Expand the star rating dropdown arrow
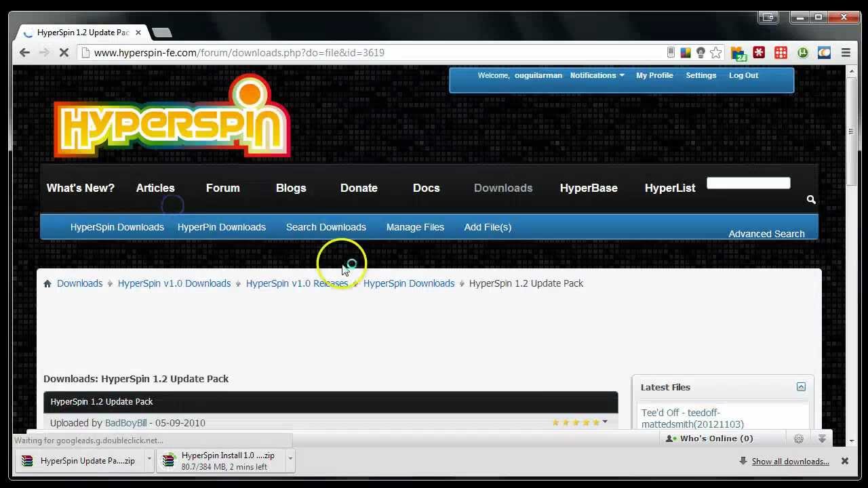Screen dimensions: 868x488 point(605,422)
